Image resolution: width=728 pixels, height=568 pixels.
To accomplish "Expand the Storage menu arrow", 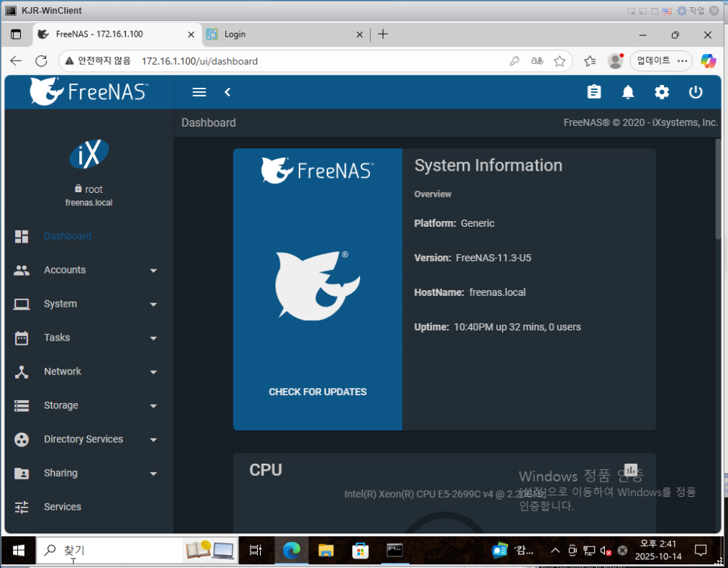I will coord(153,406).
